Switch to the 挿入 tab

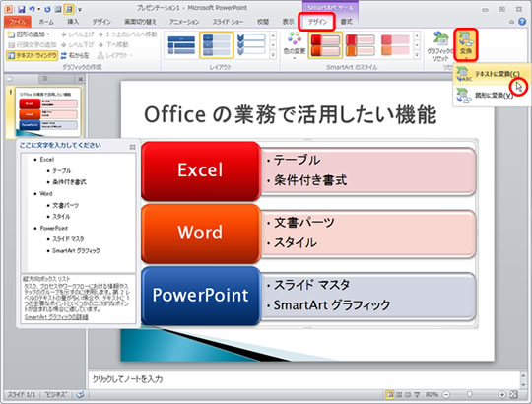click(73, 22)
